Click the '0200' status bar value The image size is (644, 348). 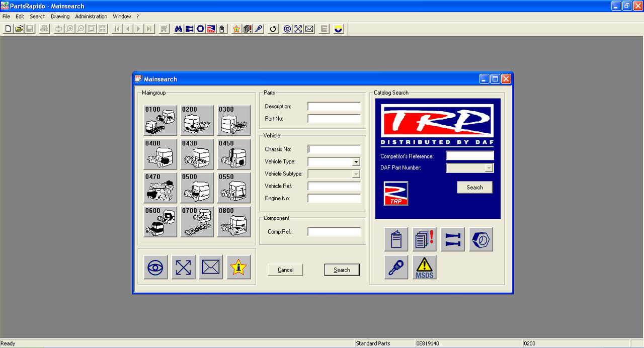pos(530,343)
